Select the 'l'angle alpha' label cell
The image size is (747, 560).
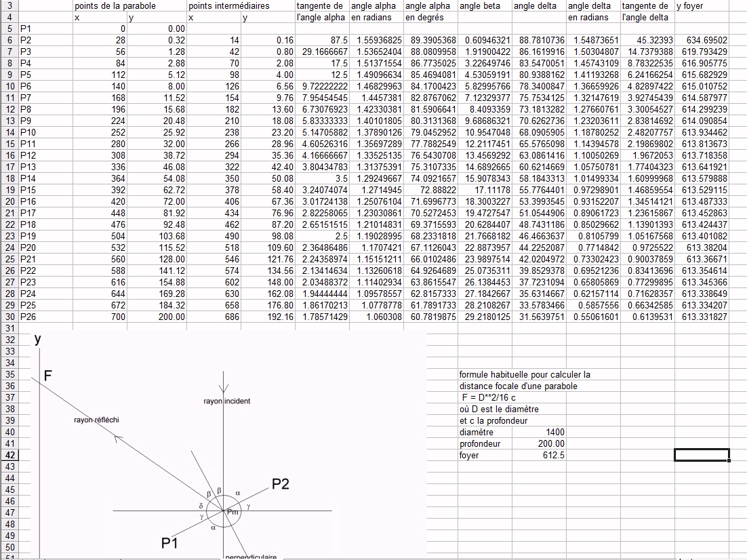pyautogui.click(x=322, y=17)
